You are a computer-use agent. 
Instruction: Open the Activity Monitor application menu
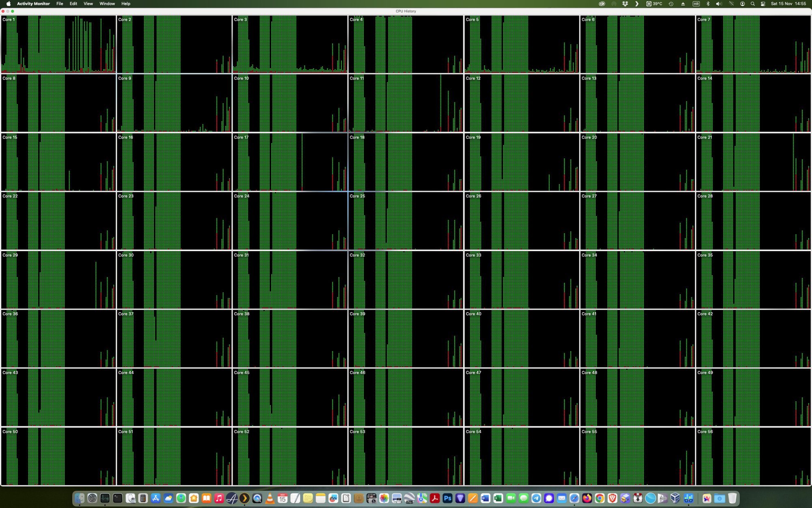[33, 4]
